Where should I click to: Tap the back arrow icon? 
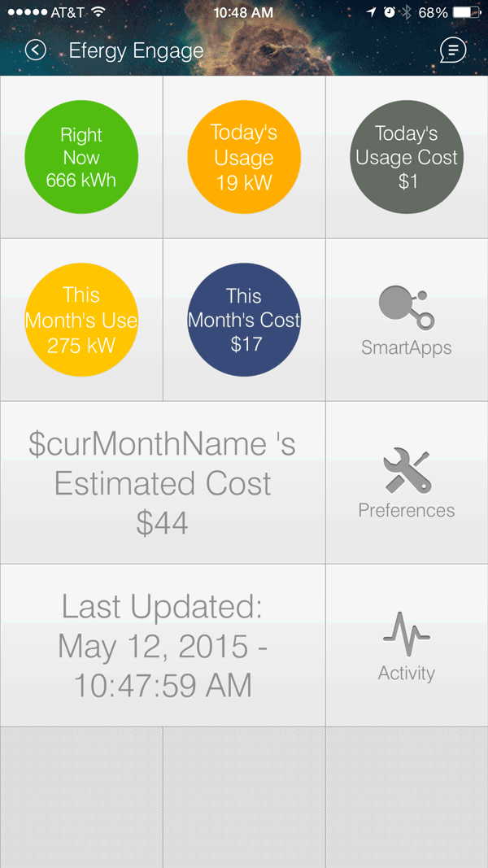point(35,50)
